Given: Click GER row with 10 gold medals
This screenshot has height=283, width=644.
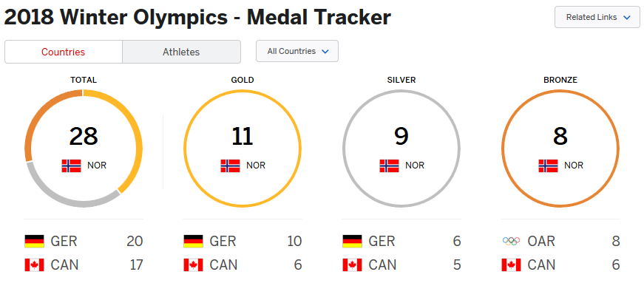Looking at the screenshot, I should [243, 241].
